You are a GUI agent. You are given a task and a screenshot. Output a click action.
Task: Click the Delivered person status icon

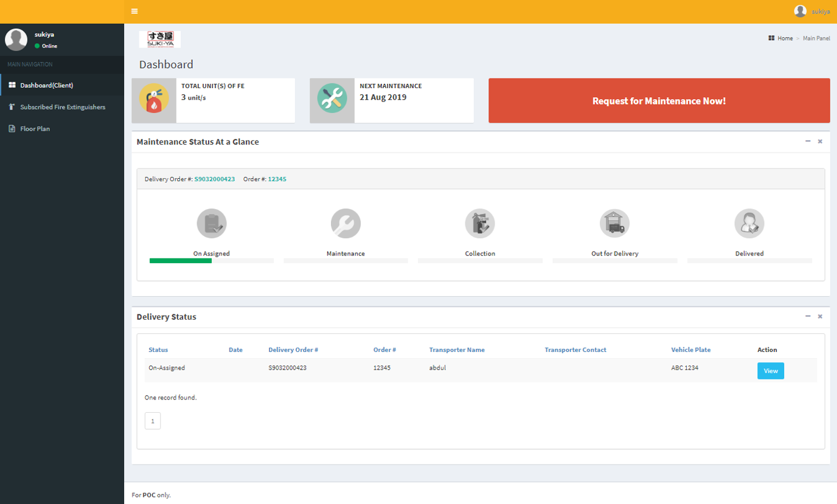coord(749,224)
